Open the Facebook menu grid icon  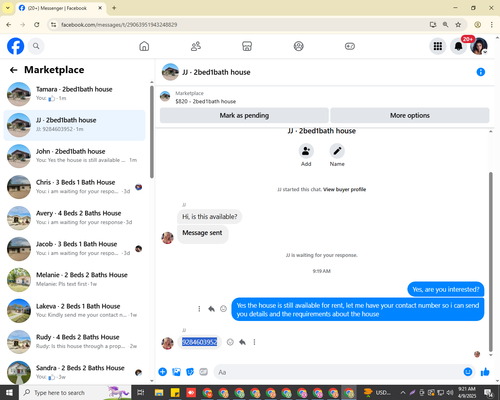438,46
